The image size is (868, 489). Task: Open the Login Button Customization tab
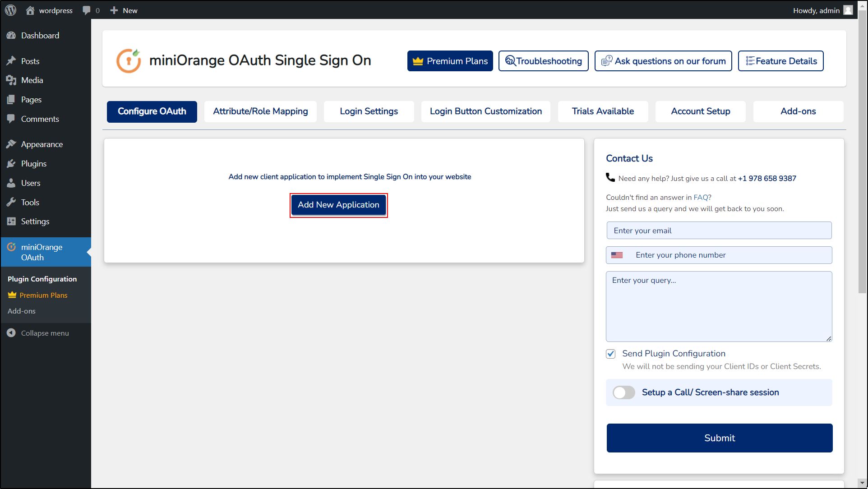[485, 111]
